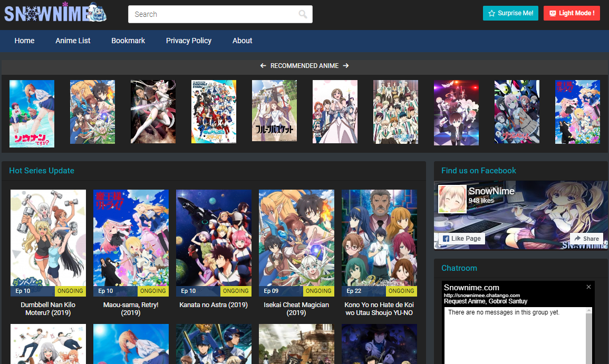Click the Ep 22 label on YU-NO
The image size is (609, 364).
[354, 291]
